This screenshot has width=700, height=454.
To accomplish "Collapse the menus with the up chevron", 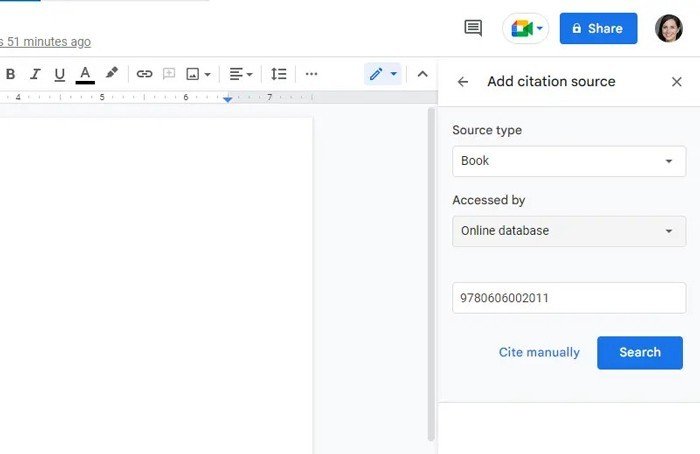I will pyautogui.click(x=422, y=74).
